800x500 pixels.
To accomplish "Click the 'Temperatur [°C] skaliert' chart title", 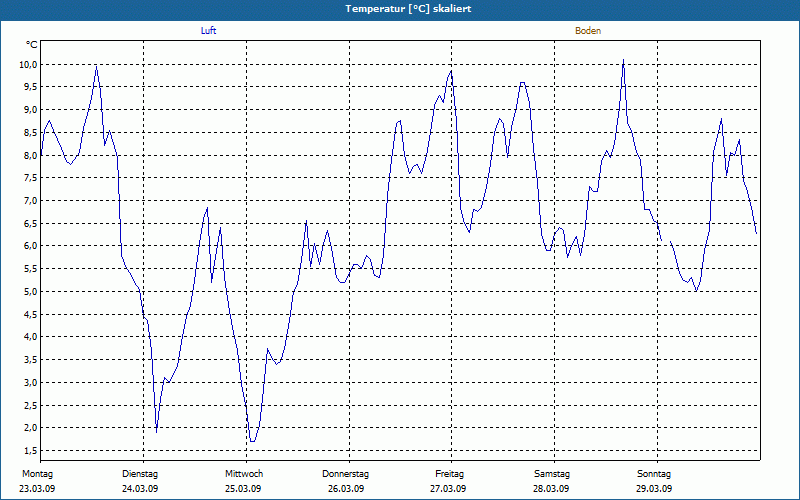I will tap(408, 9).
